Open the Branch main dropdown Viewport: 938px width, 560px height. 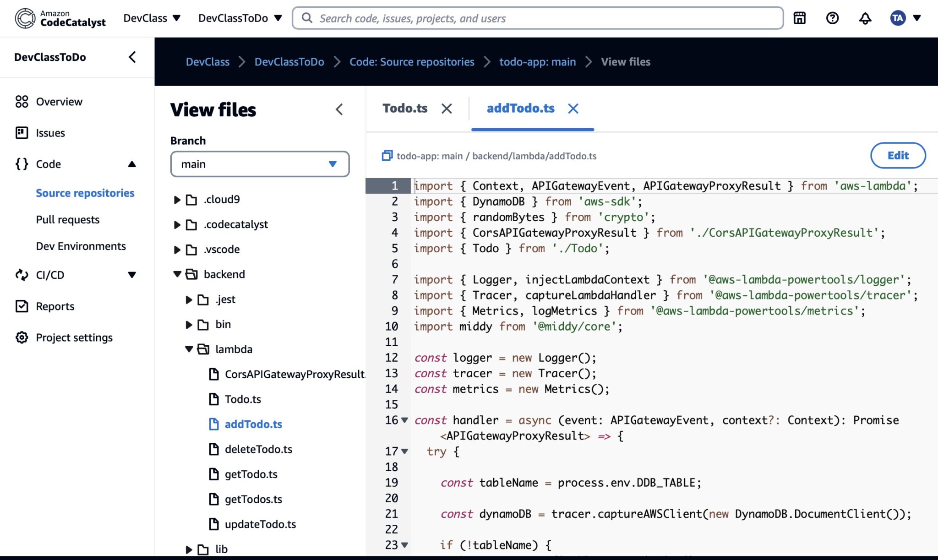[x=260, y=164]
